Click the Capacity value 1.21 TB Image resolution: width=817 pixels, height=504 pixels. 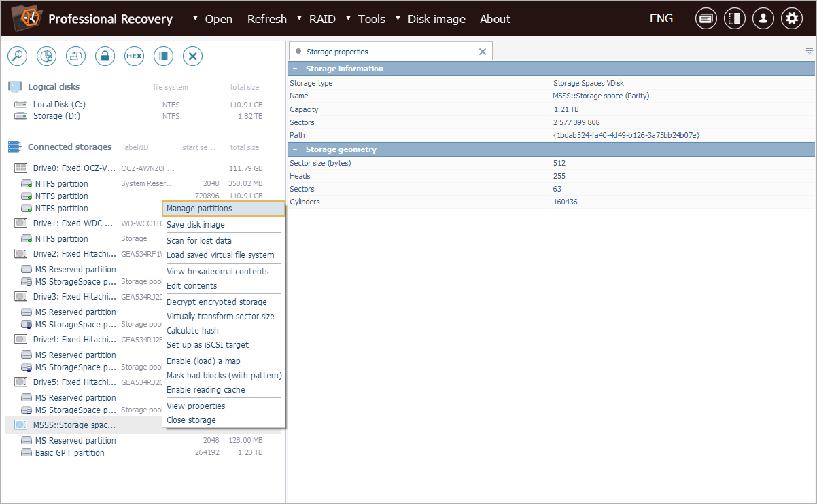tap(566, 109)
